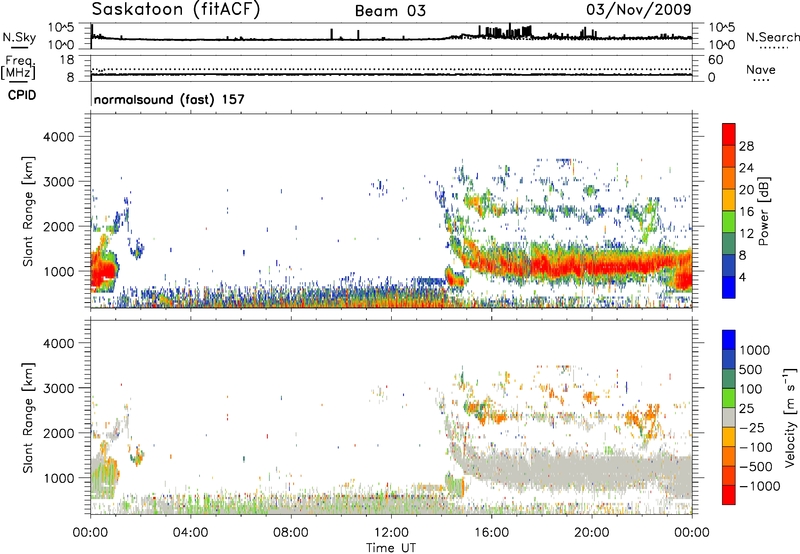This screenshot has width=800, height=554.
Task: Click the 'N.Sky' legend label
Action: (x=19, y=38)
